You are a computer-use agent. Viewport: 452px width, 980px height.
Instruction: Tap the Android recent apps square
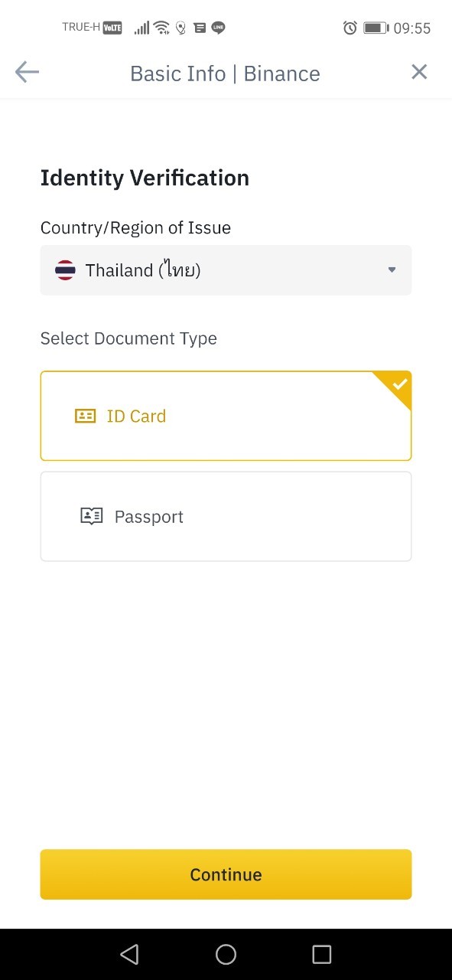(322, 954)
